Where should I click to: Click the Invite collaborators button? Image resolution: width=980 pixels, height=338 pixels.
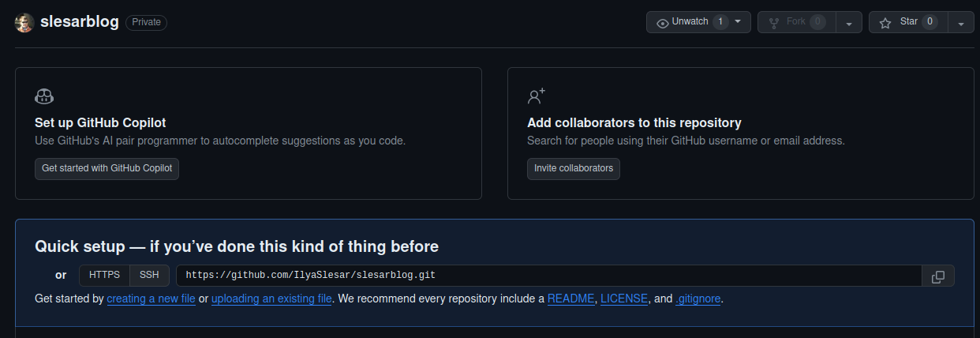tap(574, 169)
